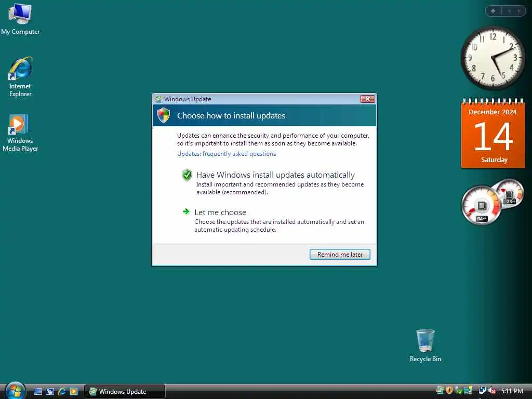Viewport: 532px width, 399px height.
Task: Click the shield icon in dialog header
Action: point(164,115)
